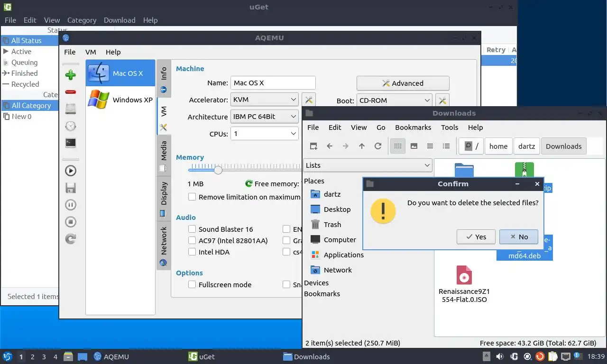Viewport: 607px width, 364px height.
Task: Check the box right of AC97 option
Action: coord(286,240)
